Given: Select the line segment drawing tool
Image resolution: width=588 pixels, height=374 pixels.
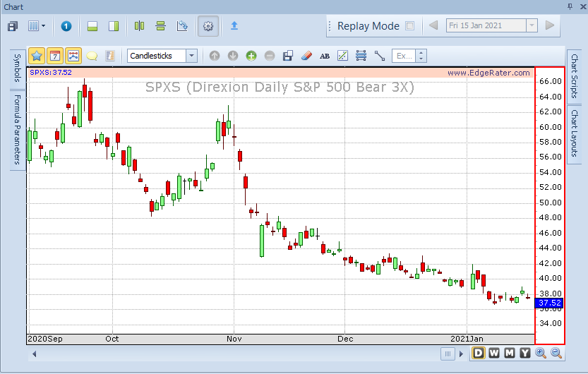Looking at the screenshot, I should pyautogui.click(x=380, y=56).
